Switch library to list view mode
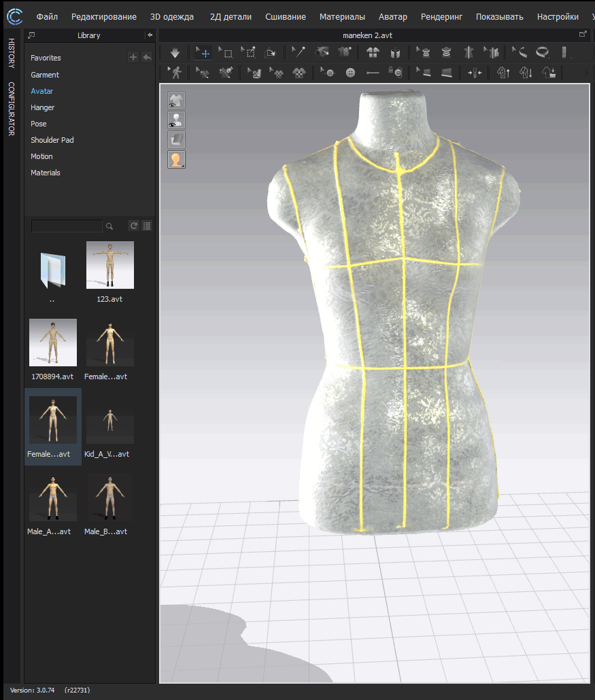The height and width of the screenshot is (700, 595). click(x=146, y=226)
